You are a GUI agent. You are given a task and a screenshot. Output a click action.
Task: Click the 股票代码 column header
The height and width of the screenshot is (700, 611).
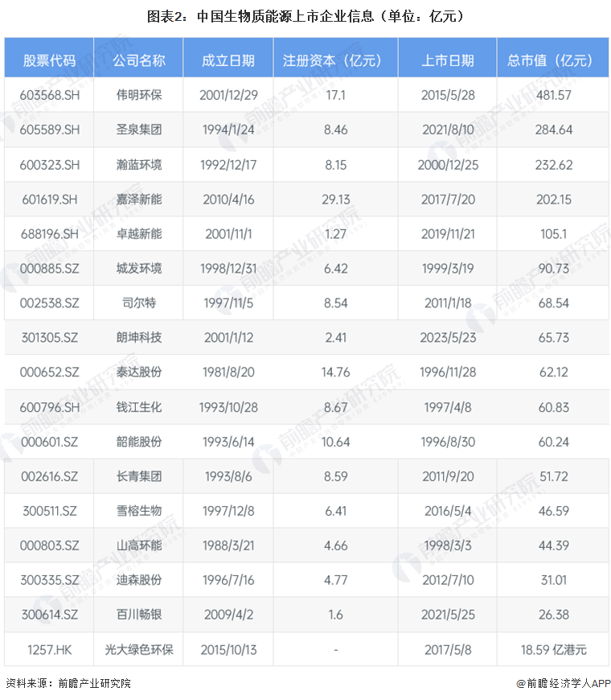coord(50,60)
